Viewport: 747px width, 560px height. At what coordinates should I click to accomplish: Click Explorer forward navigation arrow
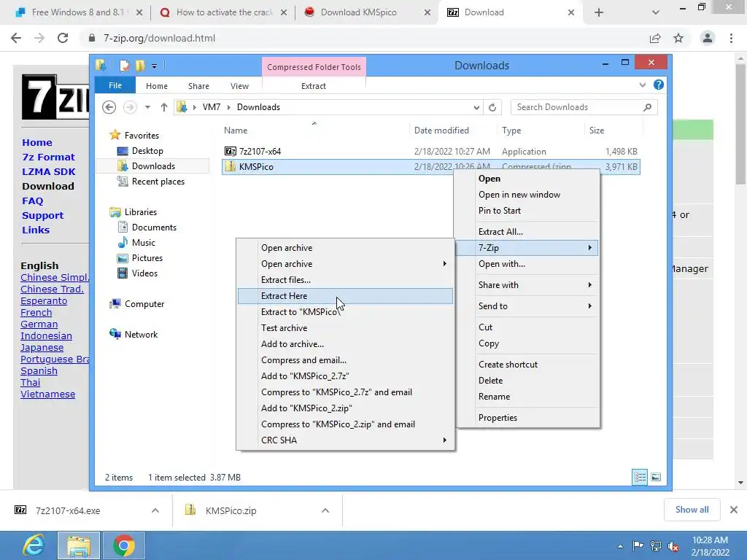pyautogui.click(x=130, y=107)
